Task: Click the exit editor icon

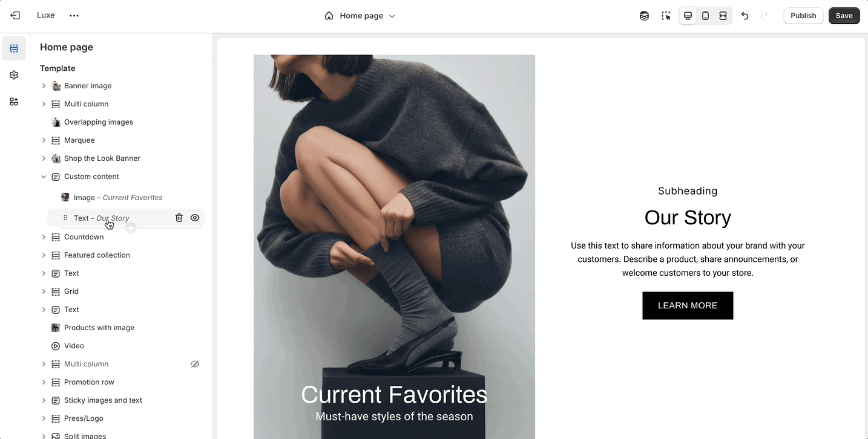Action: tap(15, 16)
